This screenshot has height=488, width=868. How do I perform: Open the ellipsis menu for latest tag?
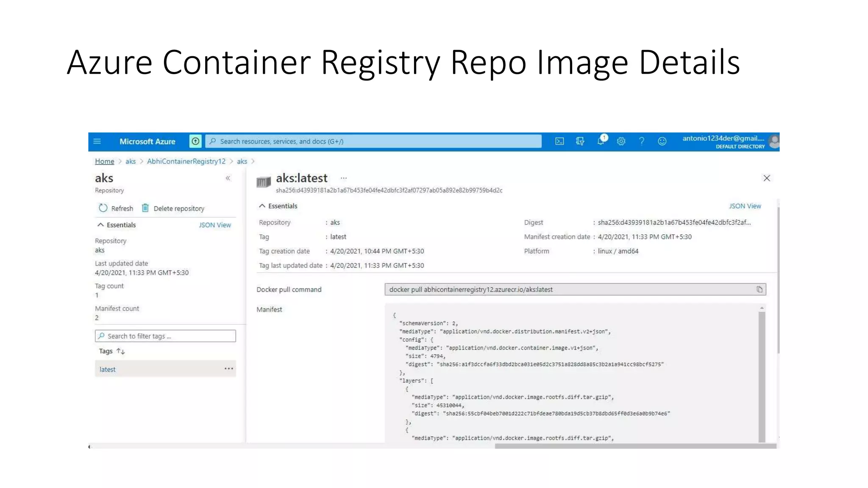[x=229, y=369]
